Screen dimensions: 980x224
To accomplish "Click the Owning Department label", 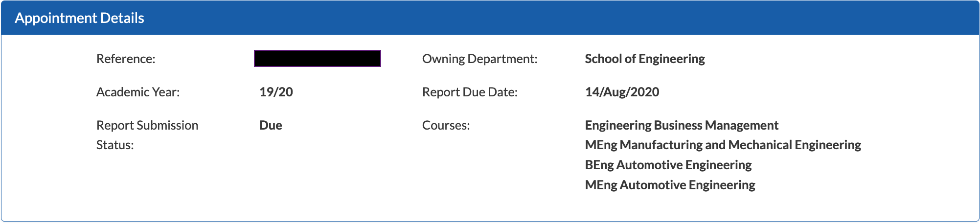I will [x=479, y=59].
